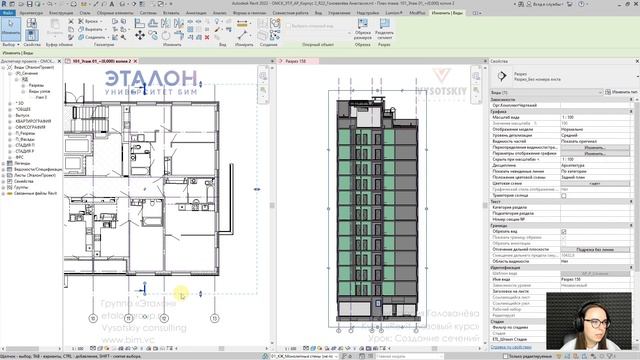Open the Вставить ribbon tab
The height and width of the screenshot is (360, 640).
(x=171, y=13)
